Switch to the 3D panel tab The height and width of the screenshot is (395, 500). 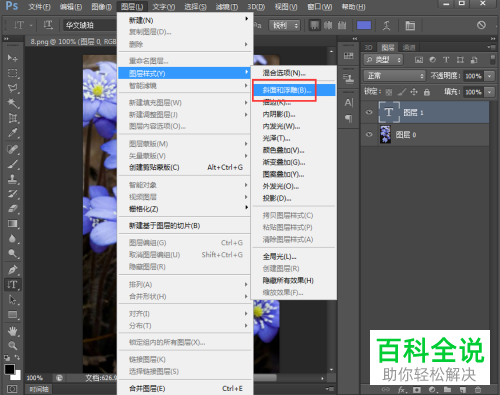[x=368, y=47]
